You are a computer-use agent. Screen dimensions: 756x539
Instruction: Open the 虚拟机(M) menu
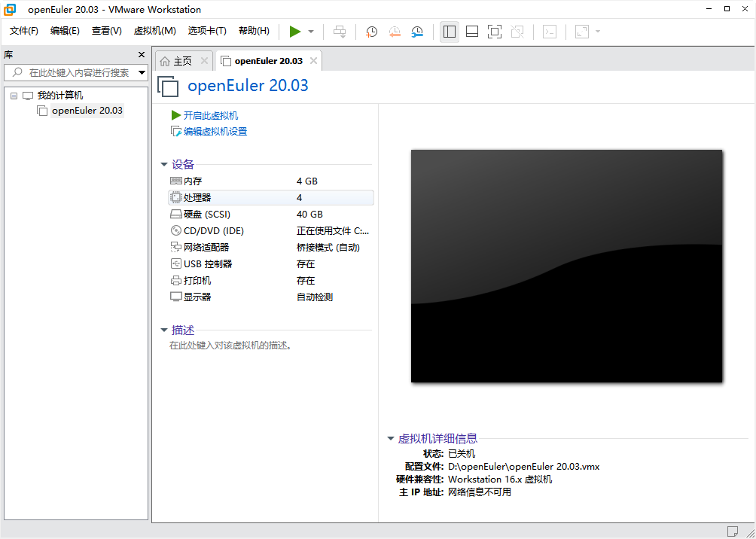click(x=154, y=31)
